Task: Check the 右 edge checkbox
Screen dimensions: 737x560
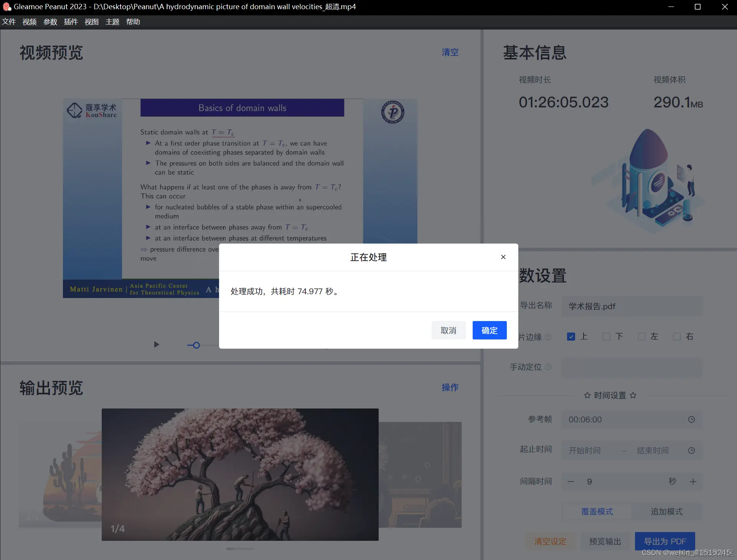Action: point(677,336)
